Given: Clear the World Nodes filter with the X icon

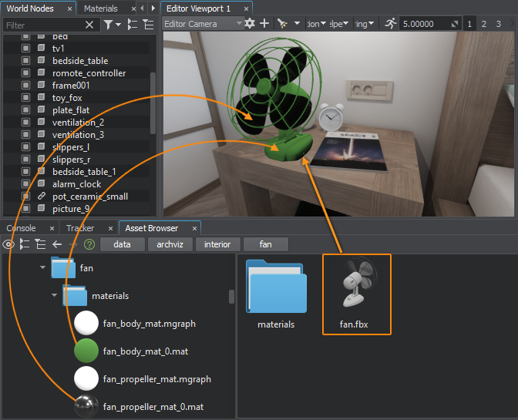Looking at the screenshot, I should point(89,25).
